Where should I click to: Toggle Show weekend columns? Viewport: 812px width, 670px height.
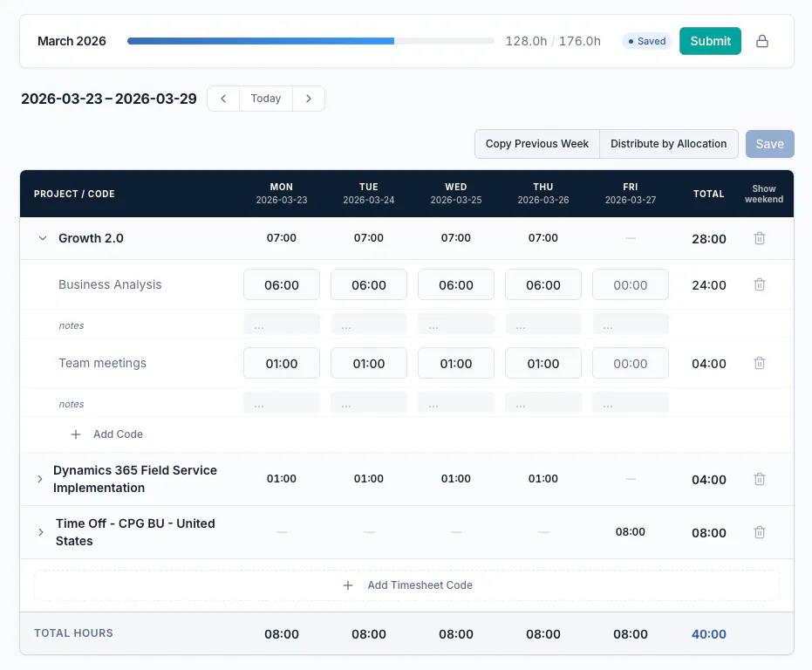tap(764, 194)
